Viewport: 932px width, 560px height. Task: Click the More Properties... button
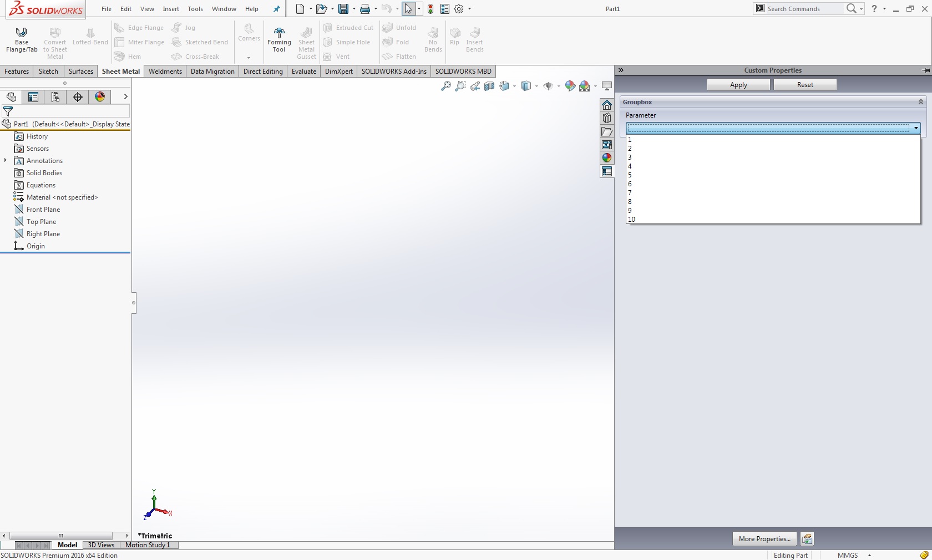(764, 539)
